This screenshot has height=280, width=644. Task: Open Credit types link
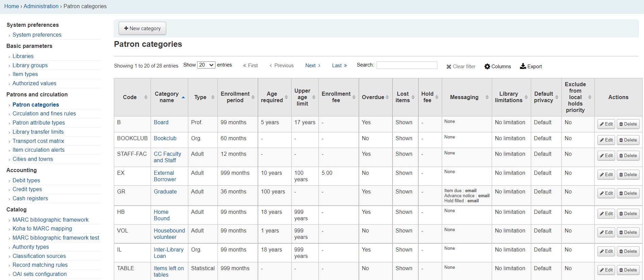(27, 189)
